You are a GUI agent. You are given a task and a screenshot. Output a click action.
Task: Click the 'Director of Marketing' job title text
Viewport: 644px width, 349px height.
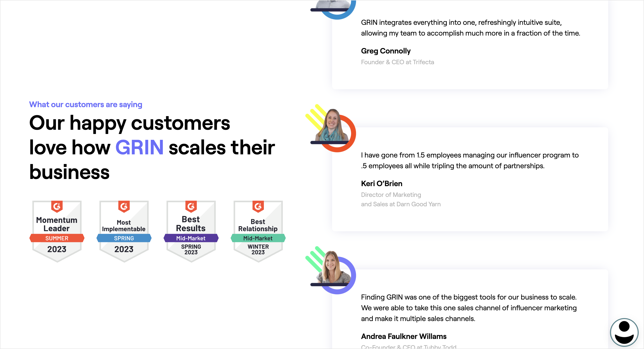(x=391, y=195)
